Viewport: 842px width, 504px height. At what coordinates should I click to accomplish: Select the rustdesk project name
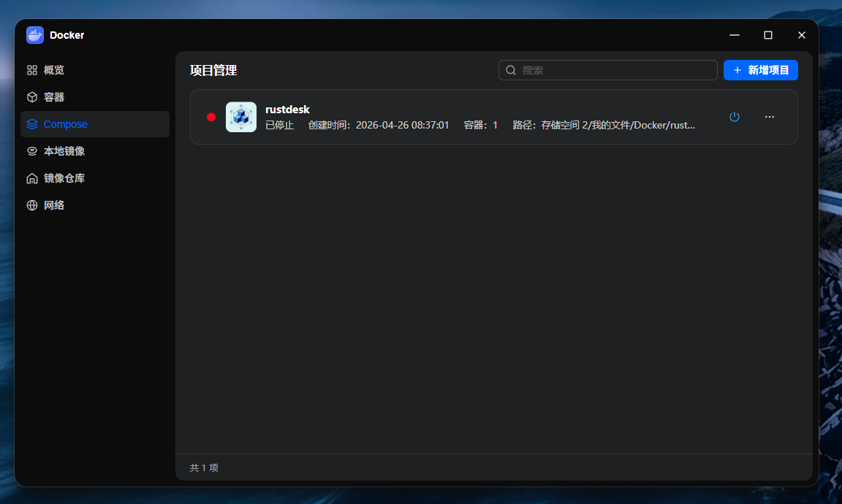click(287, 110)
